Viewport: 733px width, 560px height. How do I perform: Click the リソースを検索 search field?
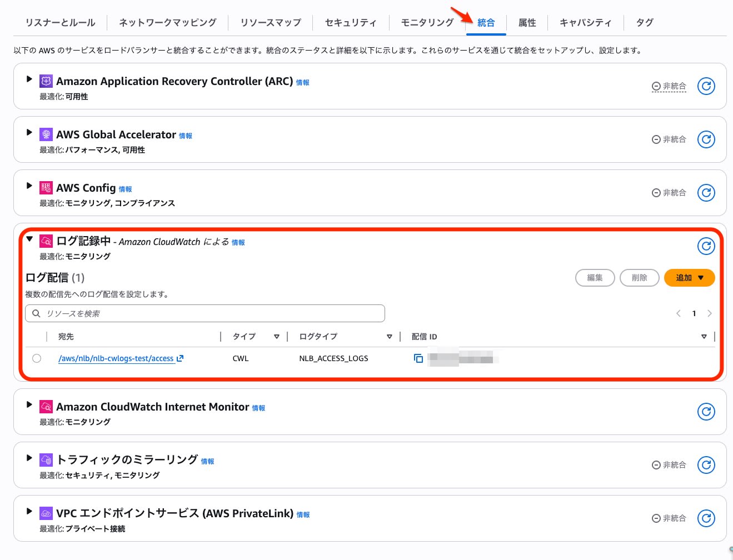tap(205, 313)
